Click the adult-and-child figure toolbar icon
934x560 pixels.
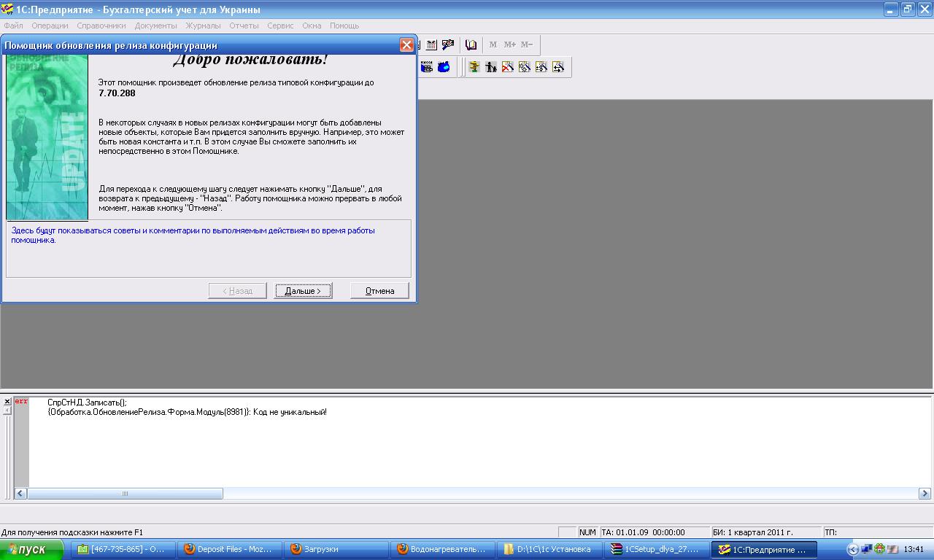491,67
